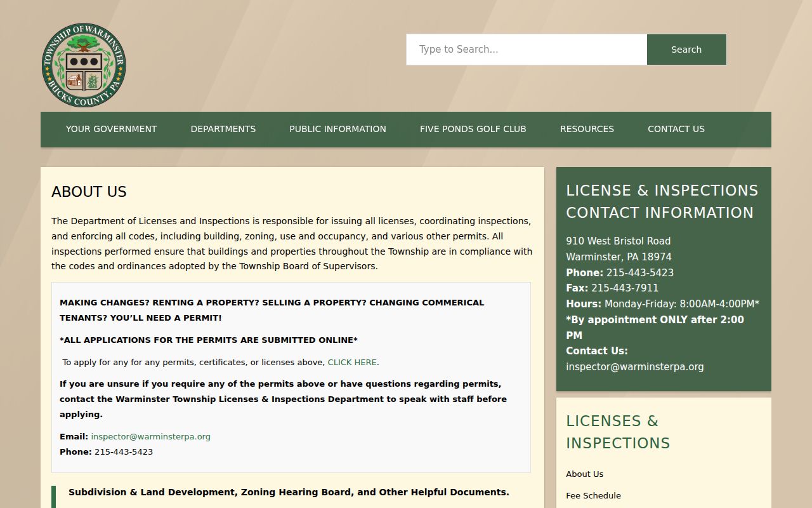Click the sidebar phone number 215-443-5423
The height and width of the screenshot is (508, 812).
[x=640, y=273]
